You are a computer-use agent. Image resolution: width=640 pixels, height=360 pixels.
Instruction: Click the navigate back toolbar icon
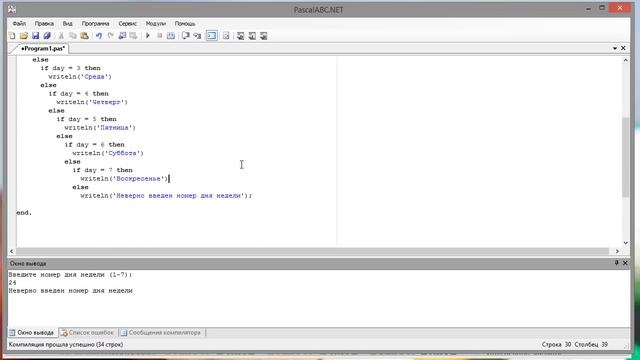(x=122, y=36)
